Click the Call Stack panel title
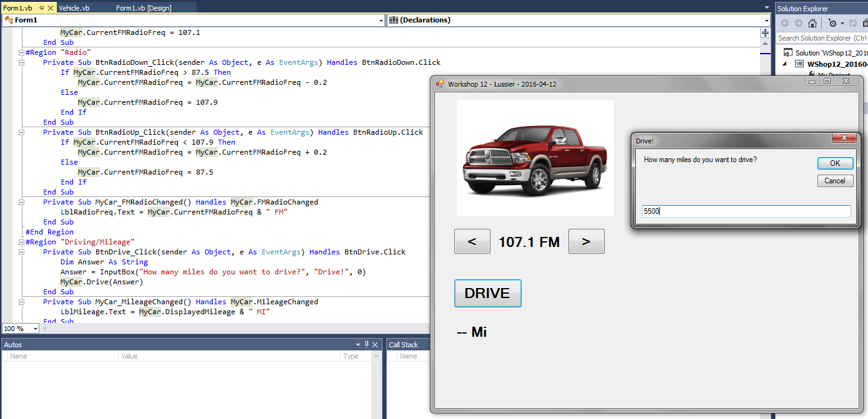This screenshot has height=419, width=868. tap(403, 345)
